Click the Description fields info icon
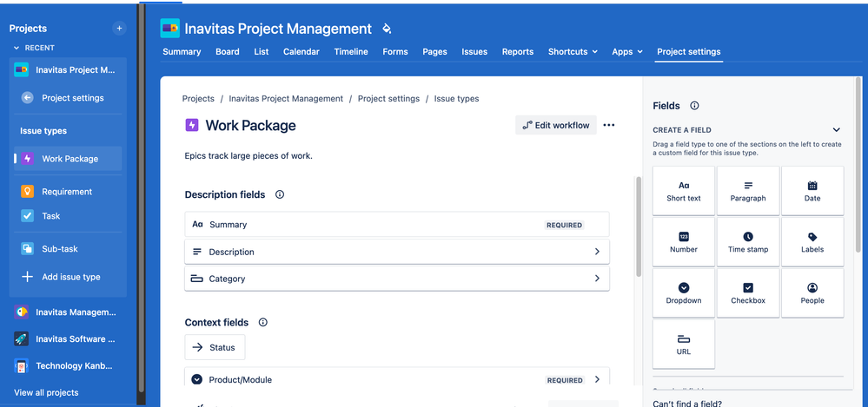 (x=280, y=194)
